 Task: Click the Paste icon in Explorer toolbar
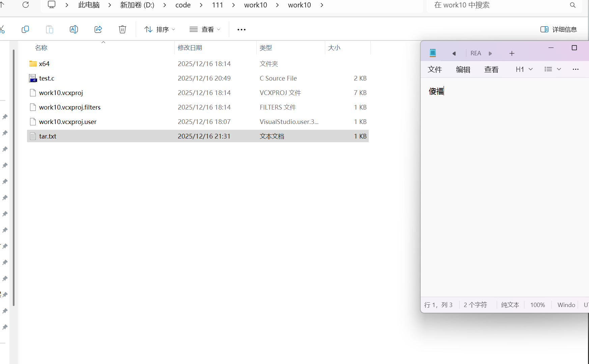pyautogui.click(x=50, y=29)
